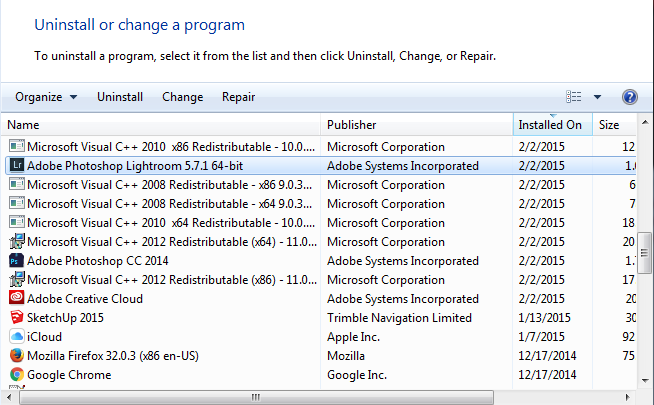Select Adobe Photoshop CC 2014 entry
Image resolution: width=654 pixels, height=405 pixels.
pos(98,261)
